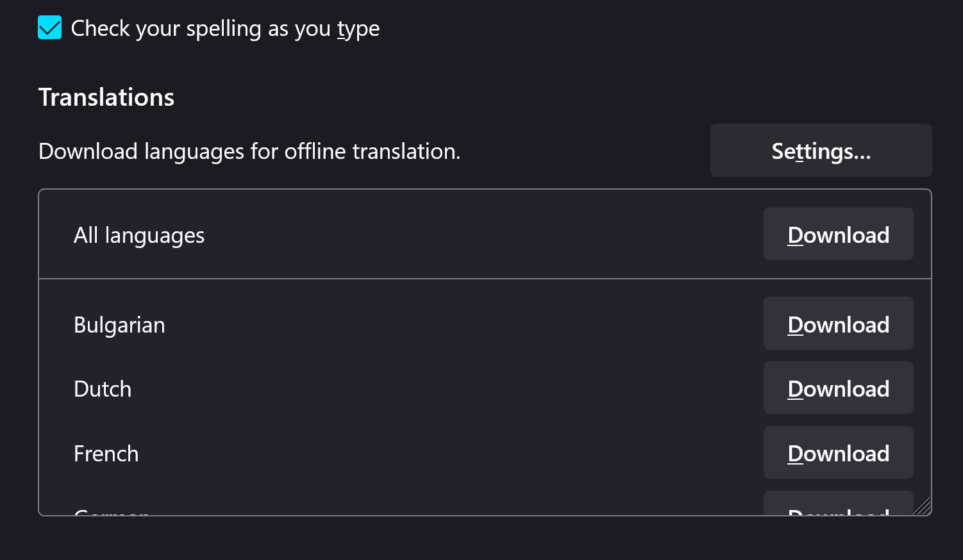963x560 pixels.
Task: Click the 'Check your spelling as you type' label
Action: 224,29
